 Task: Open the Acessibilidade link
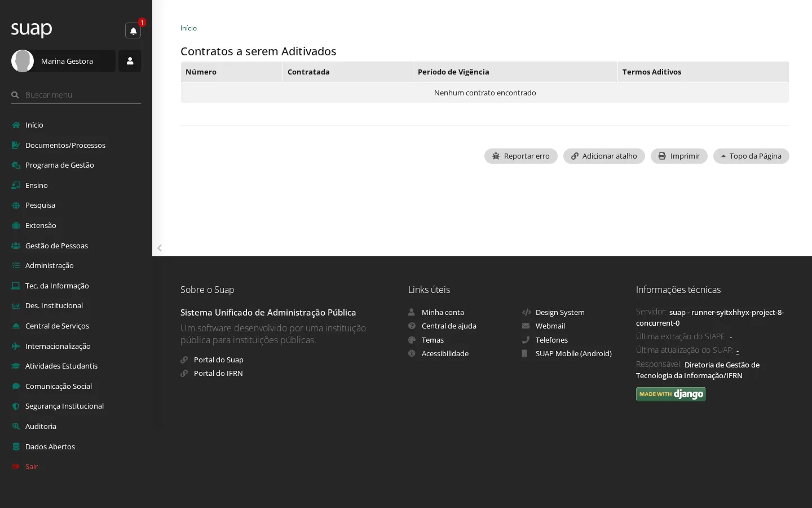click(445, 353)
